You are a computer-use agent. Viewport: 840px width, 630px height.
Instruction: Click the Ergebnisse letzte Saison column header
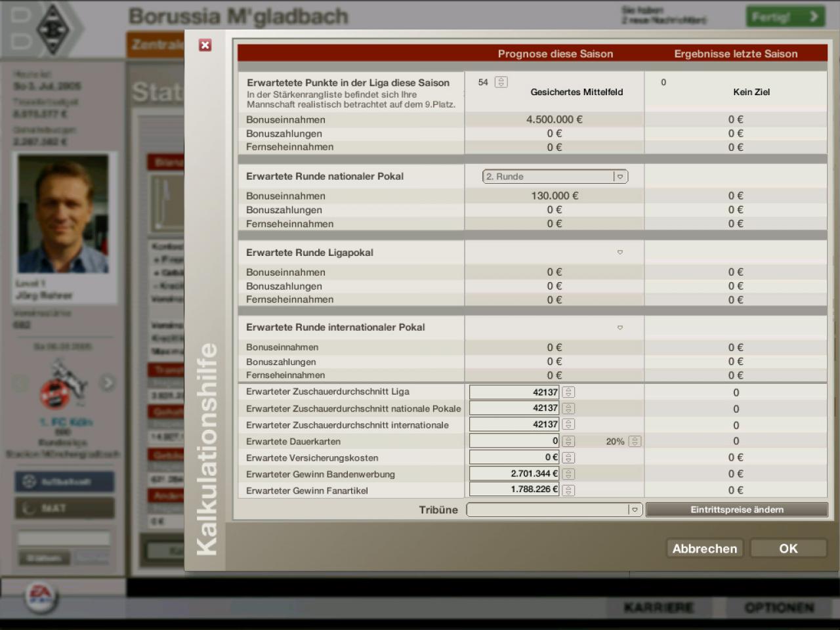(736, 54)
